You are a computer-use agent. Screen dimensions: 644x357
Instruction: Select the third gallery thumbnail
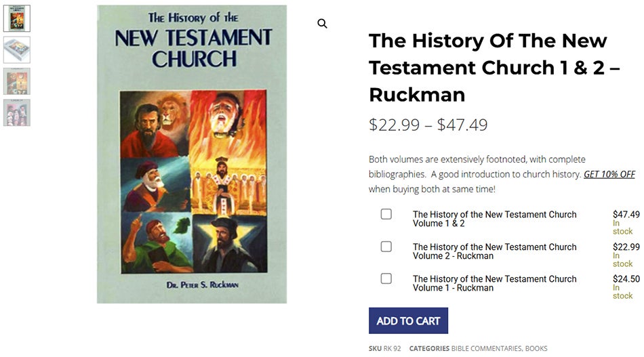point(17,81)
